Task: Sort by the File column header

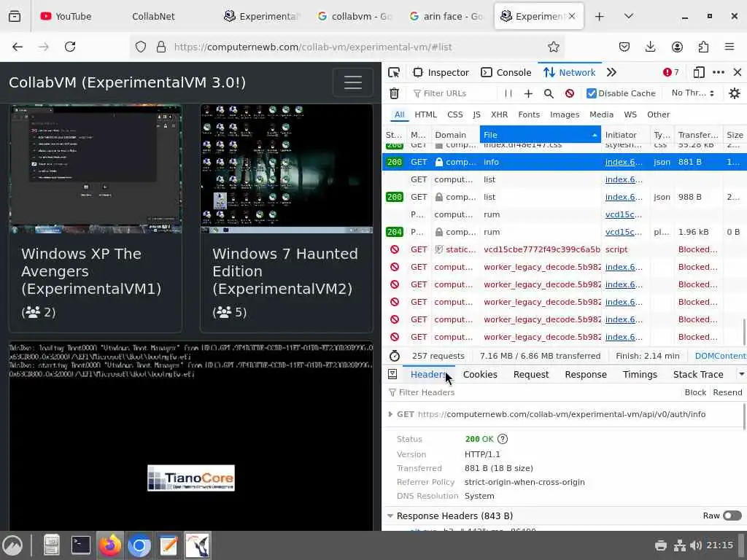Action: coord(541,135)
